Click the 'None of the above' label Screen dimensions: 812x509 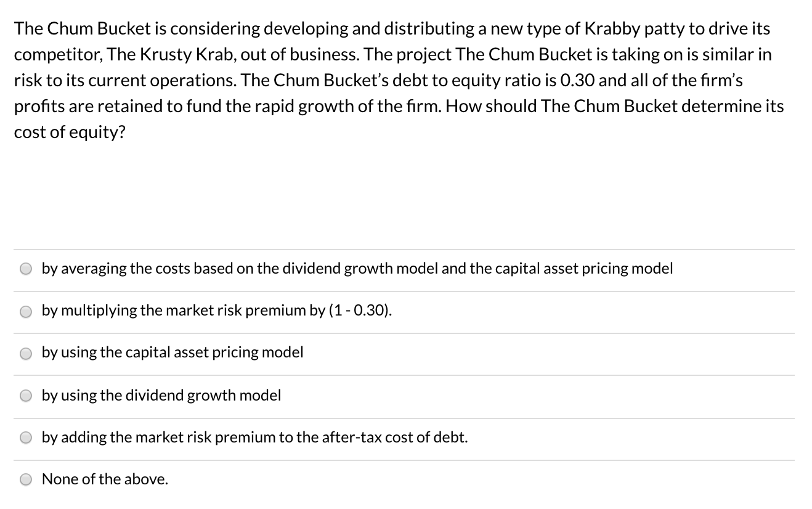pyautogui.click(x=104, y=479)
